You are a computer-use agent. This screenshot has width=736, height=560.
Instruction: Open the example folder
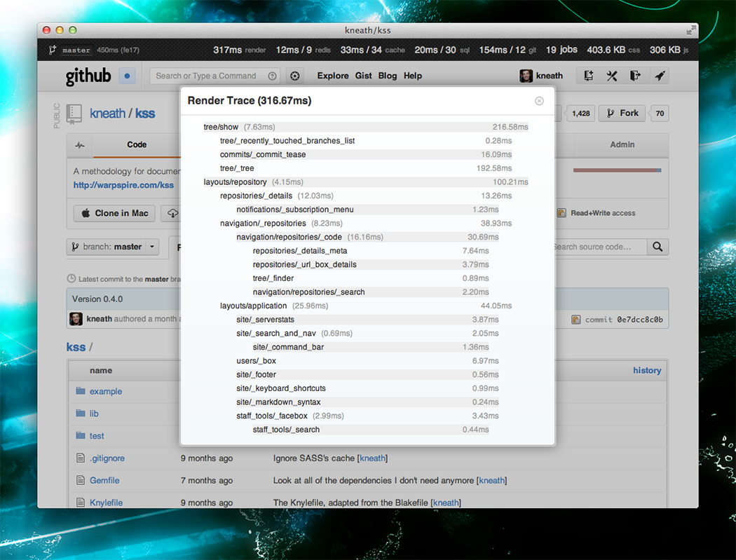click(x=106, y=392)
